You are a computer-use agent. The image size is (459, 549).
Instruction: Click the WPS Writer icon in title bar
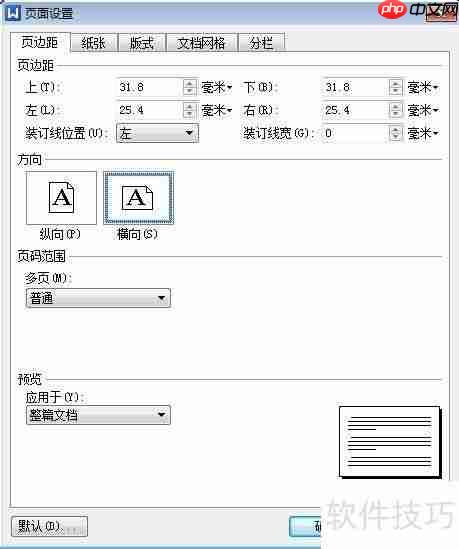[13, 13]
